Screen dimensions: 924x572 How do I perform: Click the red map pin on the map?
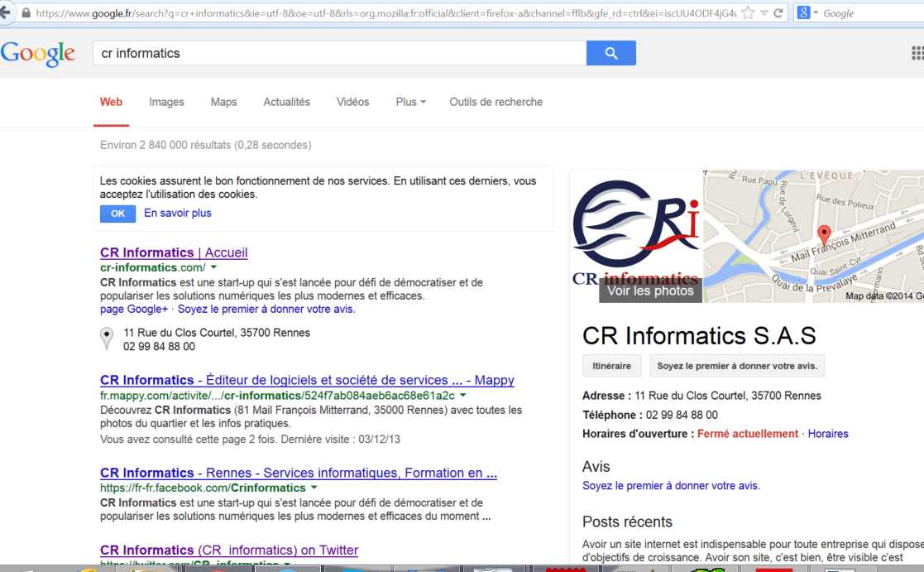(825, 235)
